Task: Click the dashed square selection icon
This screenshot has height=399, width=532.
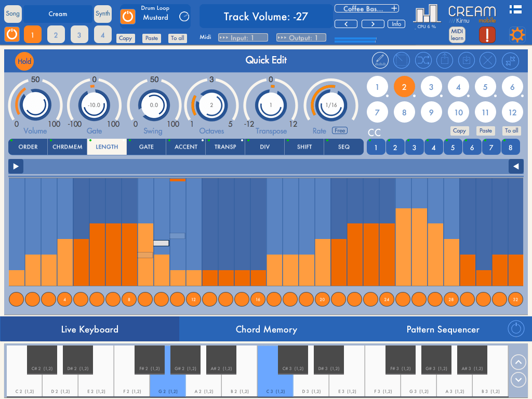Action: [402, 60]
